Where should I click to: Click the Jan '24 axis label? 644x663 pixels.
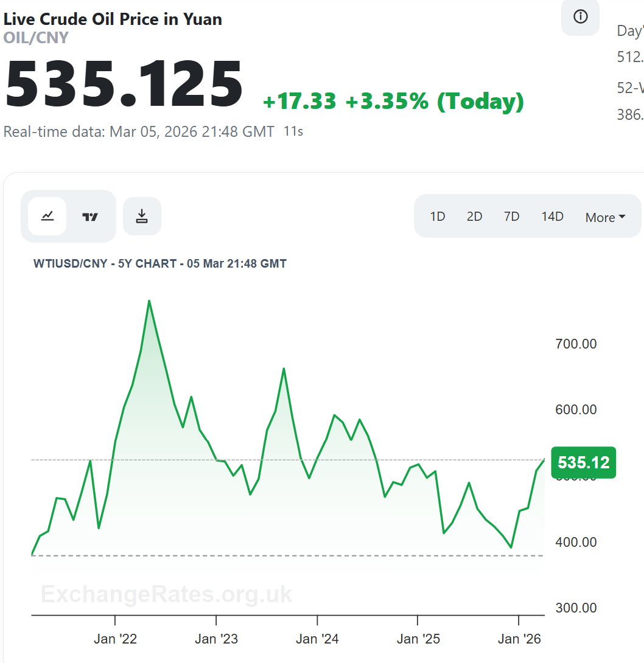[317, 639]
